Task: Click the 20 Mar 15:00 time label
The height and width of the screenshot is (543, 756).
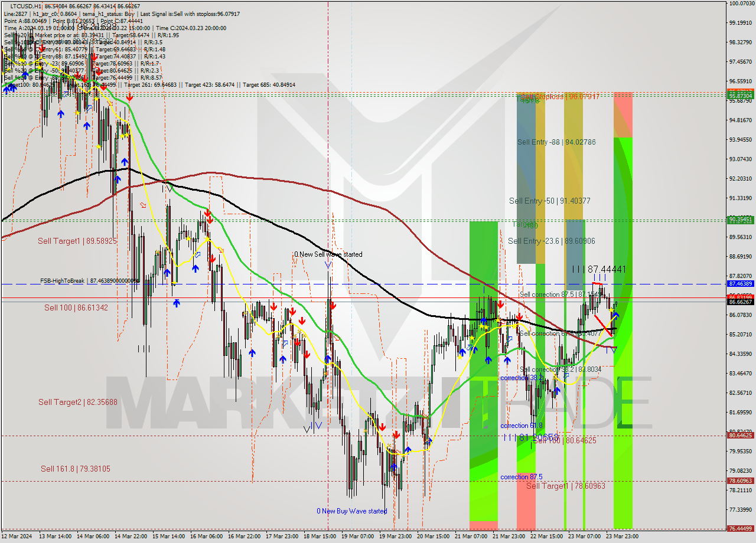Action: click(433, 537)
